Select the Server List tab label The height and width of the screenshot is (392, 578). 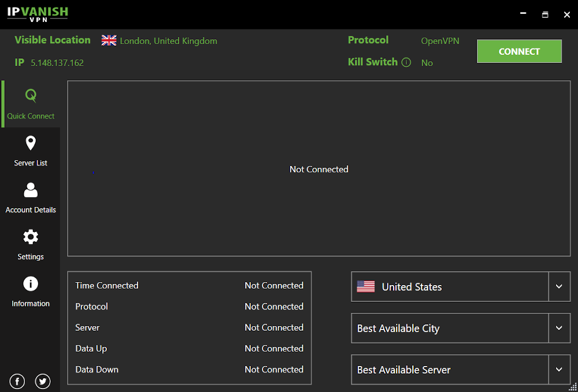pyautogui.click(x=31, y=162)
